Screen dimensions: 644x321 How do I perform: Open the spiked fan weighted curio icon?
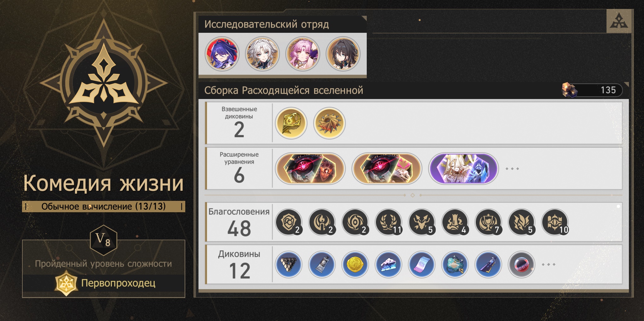tap(329, 123)
